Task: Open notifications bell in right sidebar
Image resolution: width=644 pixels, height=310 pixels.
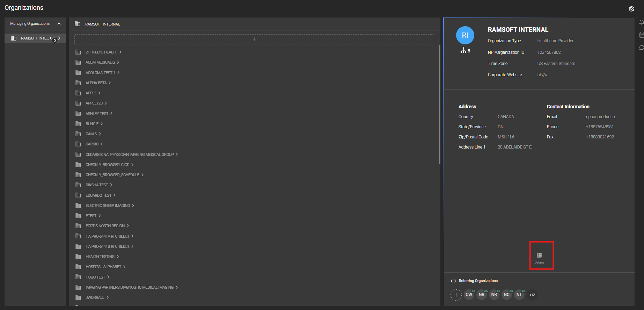Action: [x=641, y=22]
